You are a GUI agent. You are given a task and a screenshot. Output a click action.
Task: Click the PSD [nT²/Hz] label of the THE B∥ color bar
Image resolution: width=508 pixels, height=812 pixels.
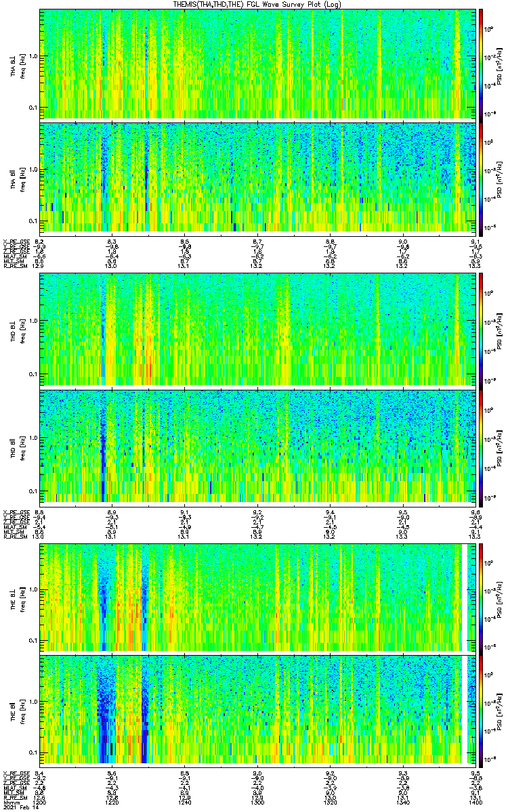tap(500, 710)
